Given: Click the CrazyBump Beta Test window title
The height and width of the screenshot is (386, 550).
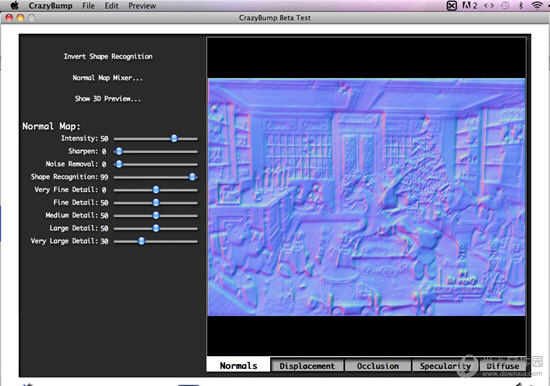Looking at the screenshot, I should coord(275,18).
